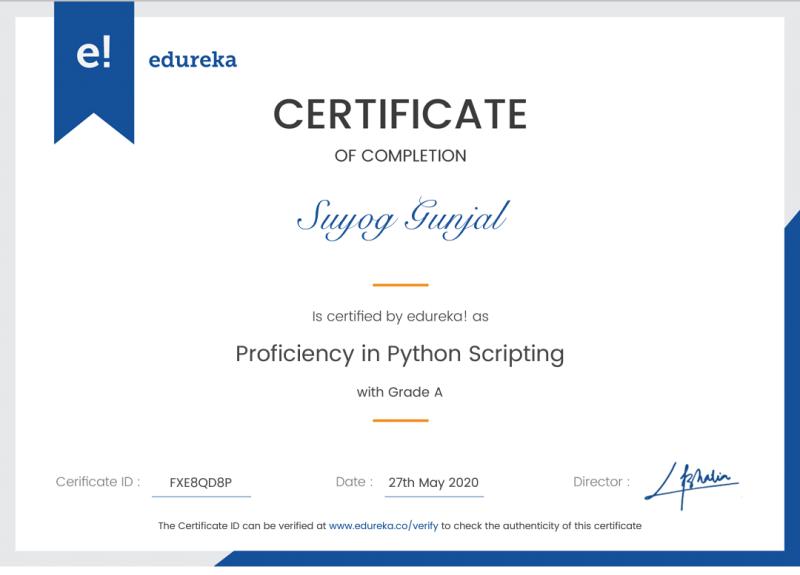Select the CERTIFICATE heading
Screen dimensions: 800x575
(x=400, y=114)
